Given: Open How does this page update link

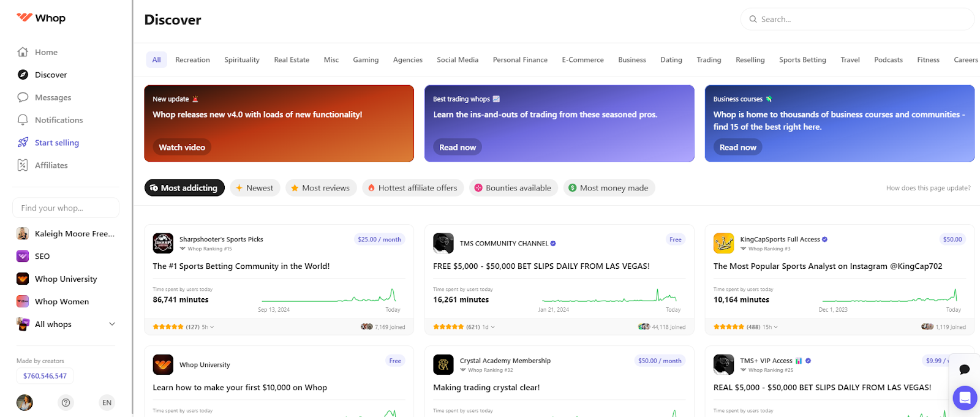Looking at the screenshot, I should click(928, 188).
